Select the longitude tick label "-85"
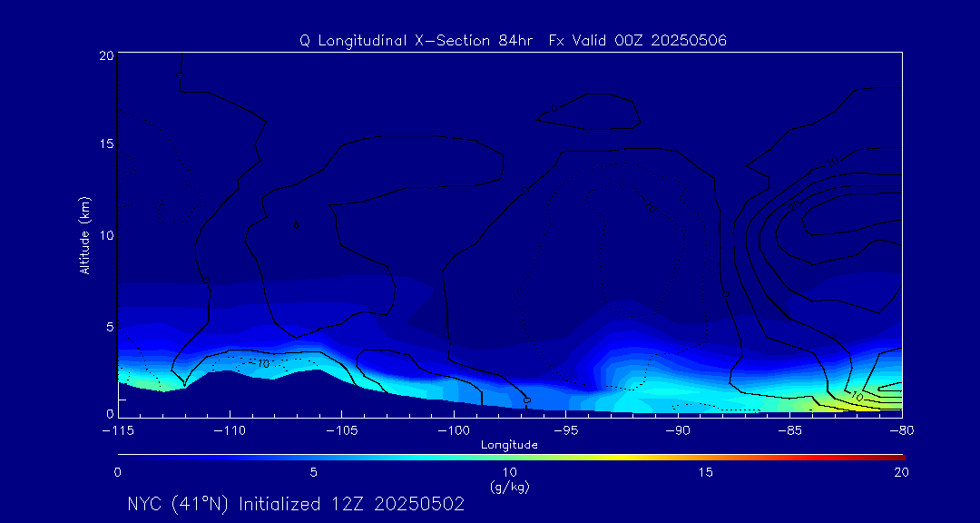 coord(790,431)
